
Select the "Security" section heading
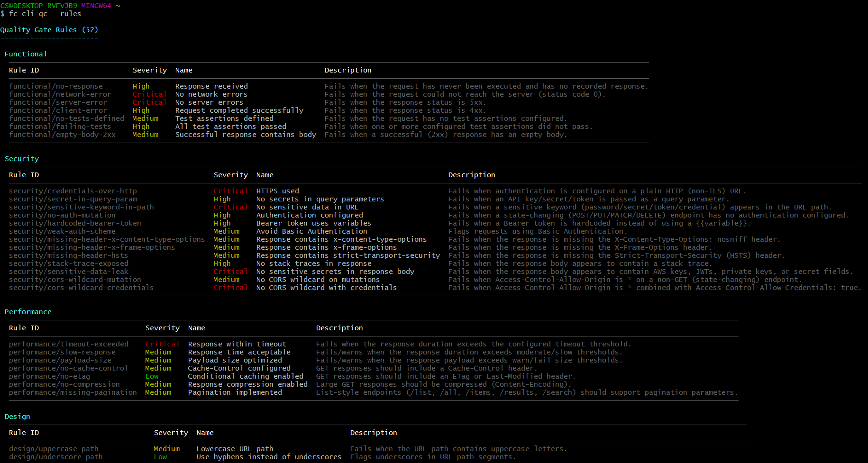pos(22,159)
